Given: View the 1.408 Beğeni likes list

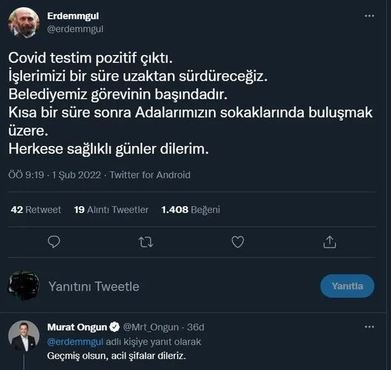Looking at the screenshot, I should click(x=191, y=210).
